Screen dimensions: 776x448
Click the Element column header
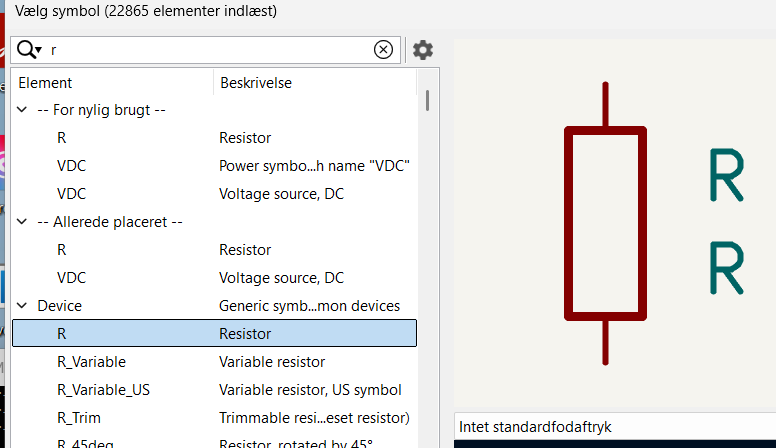tap(113, 83)
